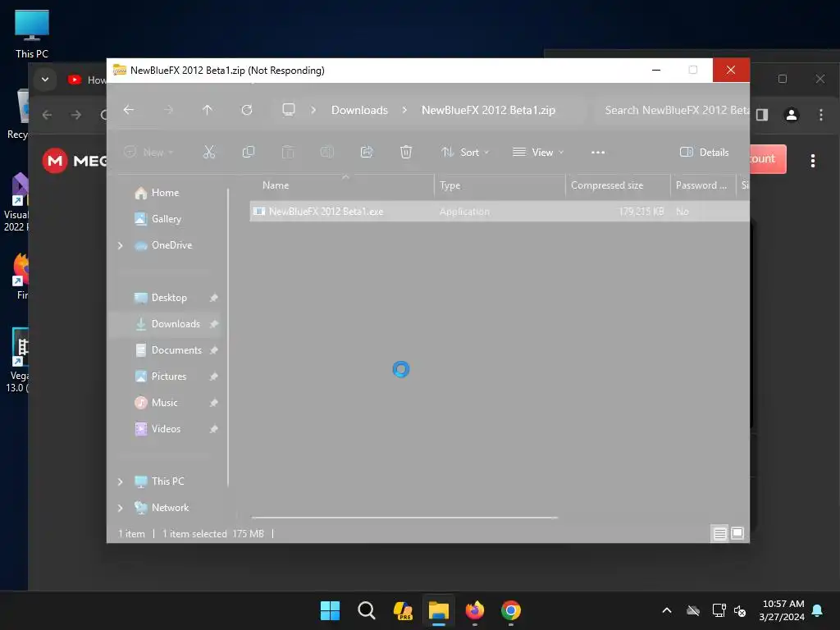
Task: Open Documents in quick access
Action: 176,350
